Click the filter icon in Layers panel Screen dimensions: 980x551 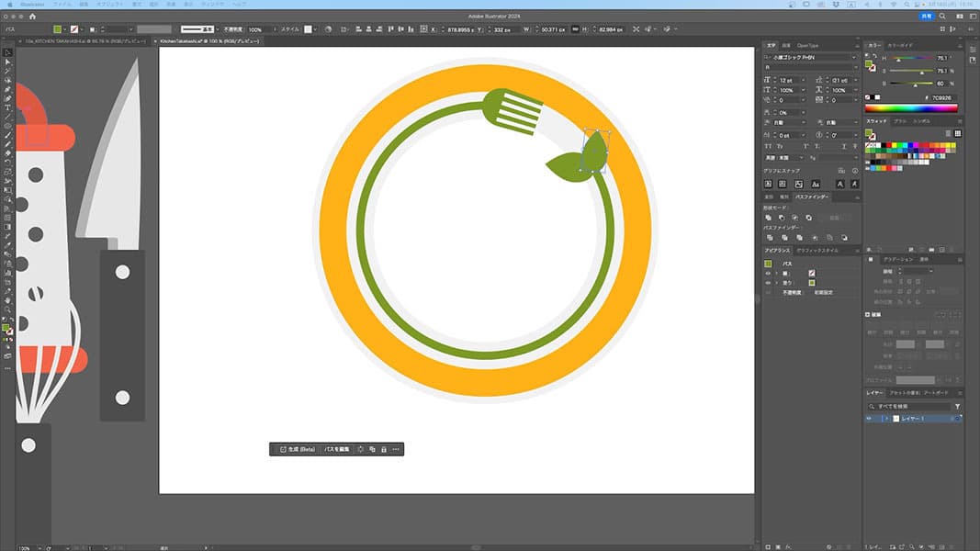[957, 406]
